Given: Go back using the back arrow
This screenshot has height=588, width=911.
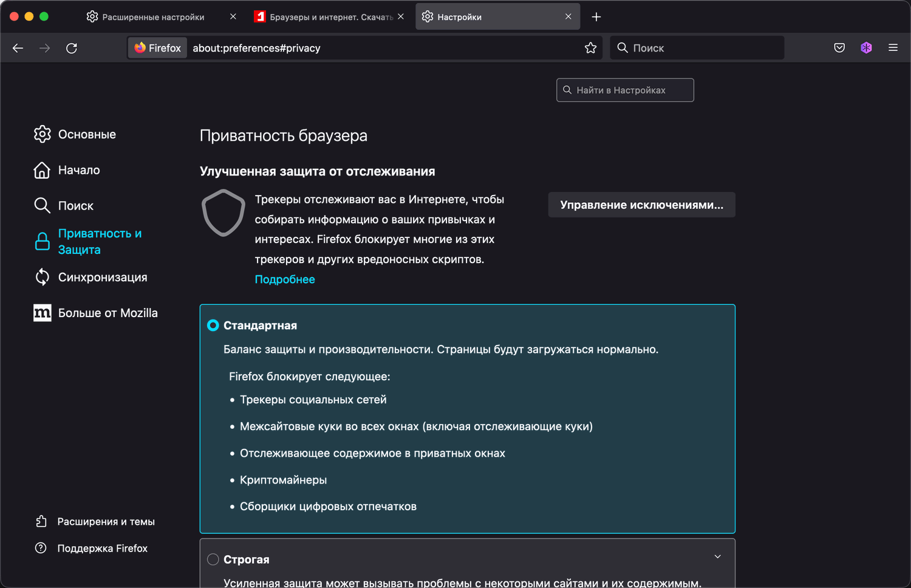Looking at the screenshot, I should [x=18, y=48].
